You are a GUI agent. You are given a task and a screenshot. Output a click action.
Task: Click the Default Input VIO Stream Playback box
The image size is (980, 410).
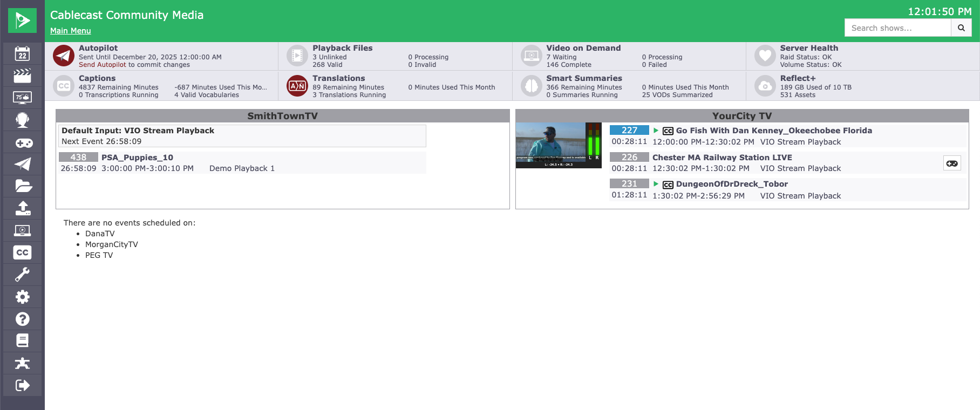click(x=242, y=136)
